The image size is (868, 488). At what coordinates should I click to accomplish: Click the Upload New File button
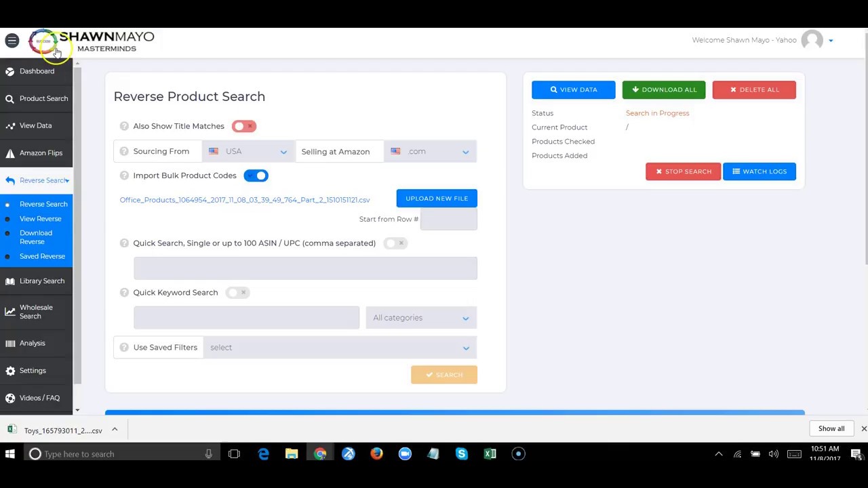(437, 199)
